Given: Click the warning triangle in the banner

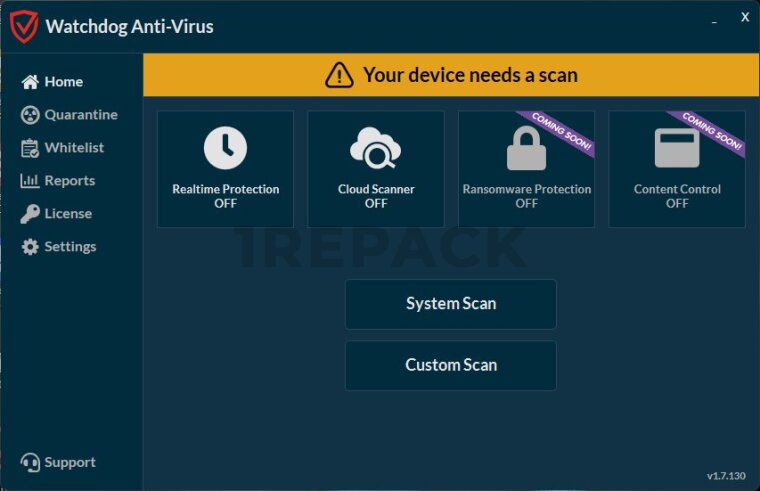Looking at the screenshot, I should tap(339, 75).
